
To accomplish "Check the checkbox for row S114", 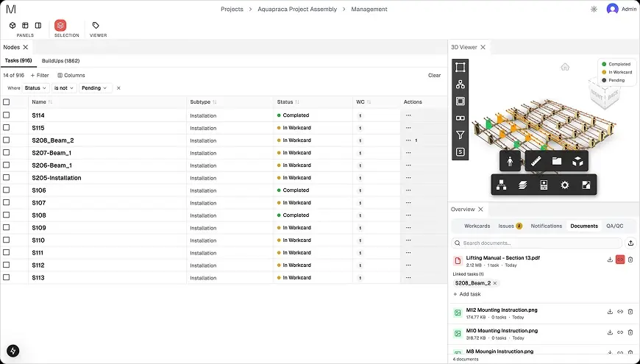I will (6, 115).
